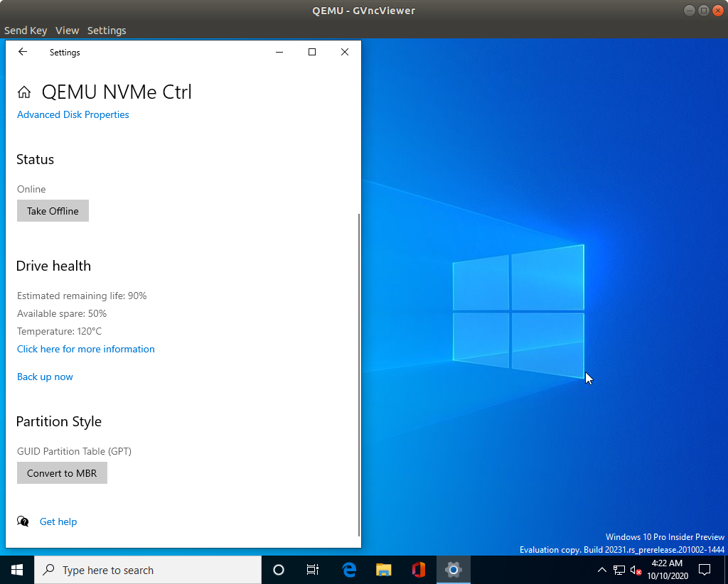Launch Microsoft Edge from the taskbar

click(x=348, y=570)
